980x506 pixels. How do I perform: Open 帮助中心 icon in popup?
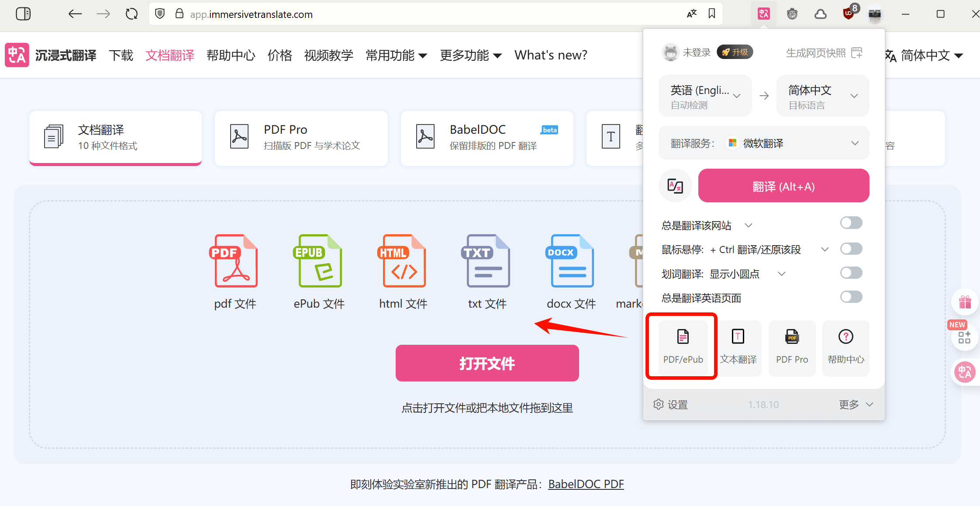(x=846, y=347)
